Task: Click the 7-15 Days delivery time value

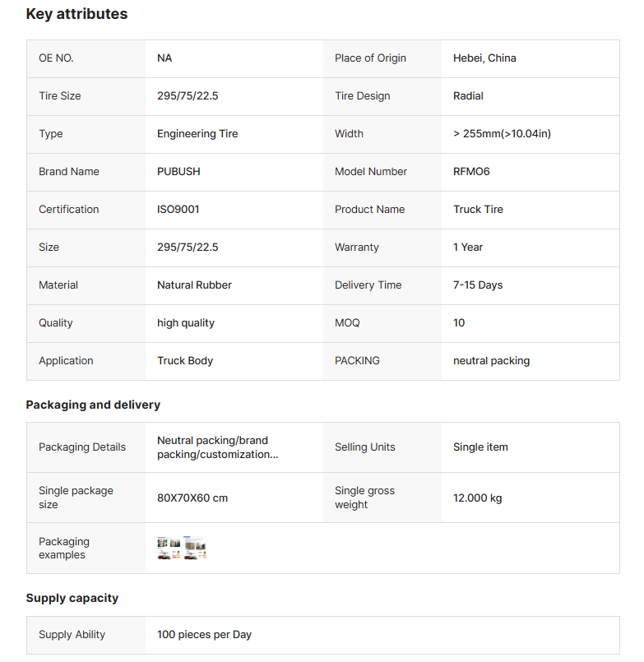Action: tap(478, 285)
